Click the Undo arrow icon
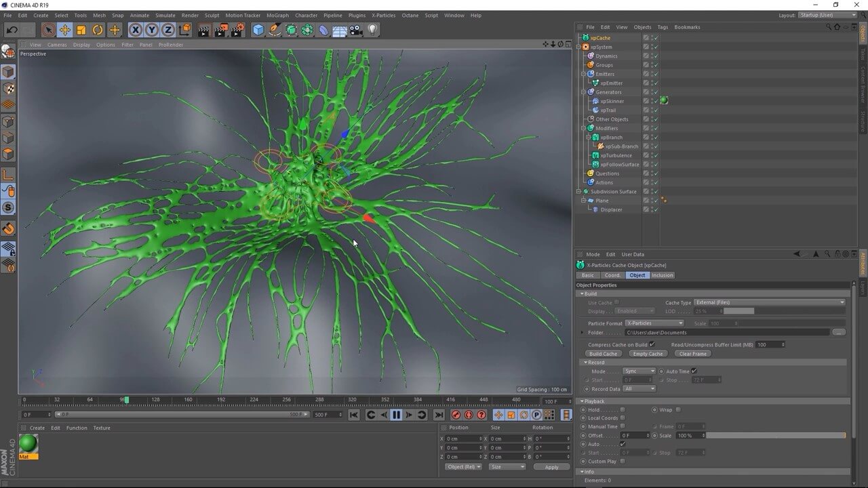 12,30
